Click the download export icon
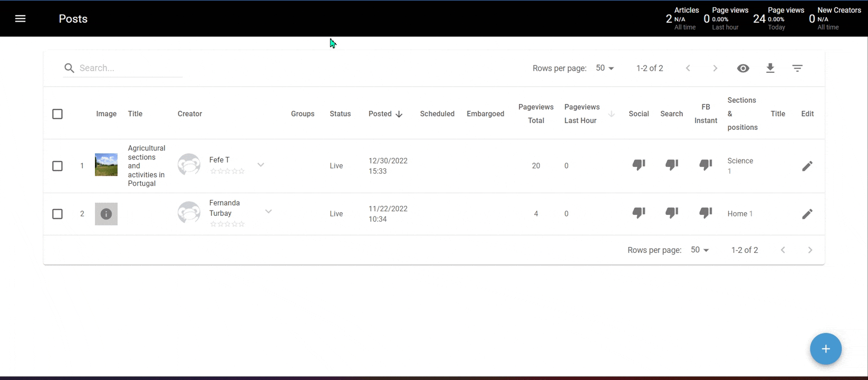Screen dimensions: 868x380 click(770, 68)
